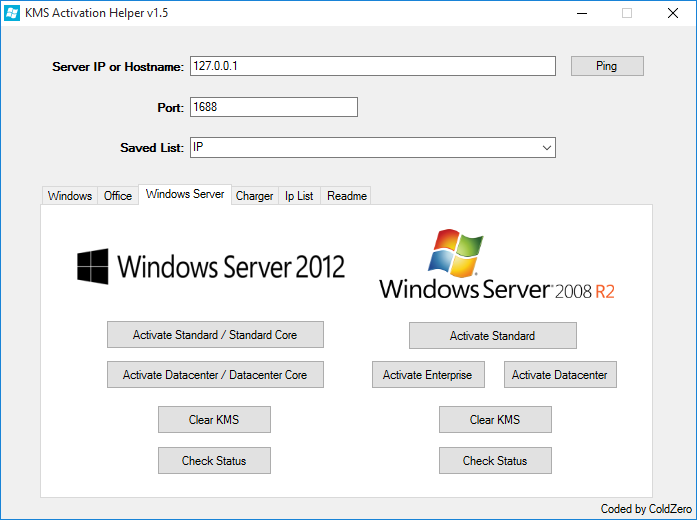
Task: Activate Standard for Server 2008 R2
Action: [493, 336]
